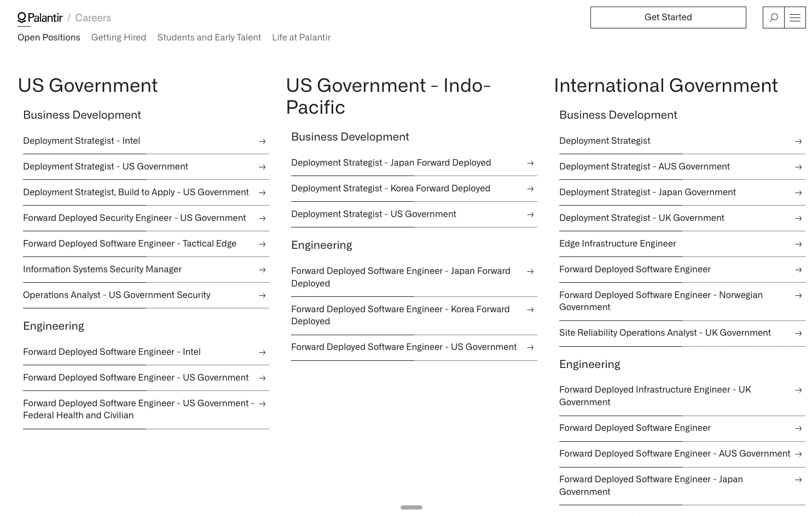Image resolution: width=812 pixels, height=514 pixels.
Task: Open Forward Deployed Software Engineer – Norwegian Government
Action: click(682, 301)
